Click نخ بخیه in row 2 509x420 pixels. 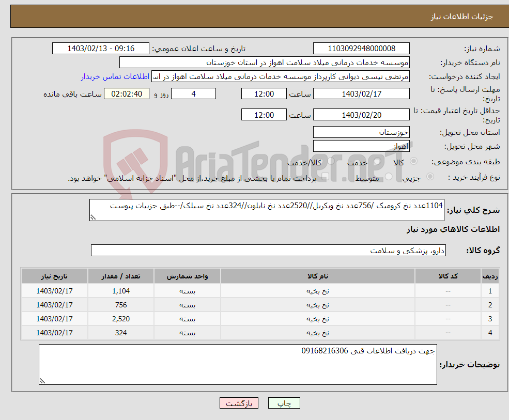pyautogui.click(x=318, y=305)
